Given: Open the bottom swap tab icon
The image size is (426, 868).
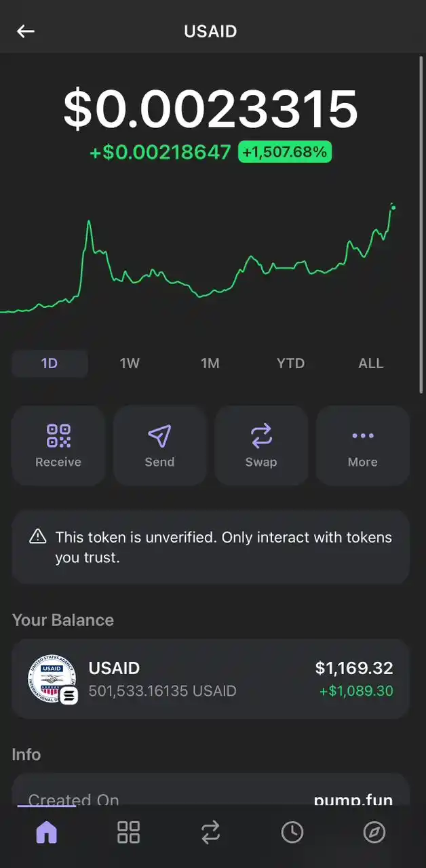Looking at the screenshot, I should coord(210,832).
